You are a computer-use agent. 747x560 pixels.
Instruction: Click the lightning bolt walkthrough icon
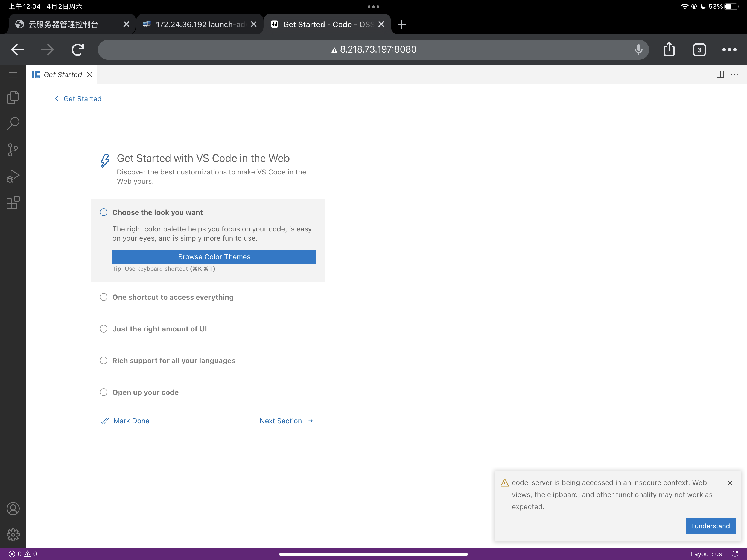[x=105, y=161]
